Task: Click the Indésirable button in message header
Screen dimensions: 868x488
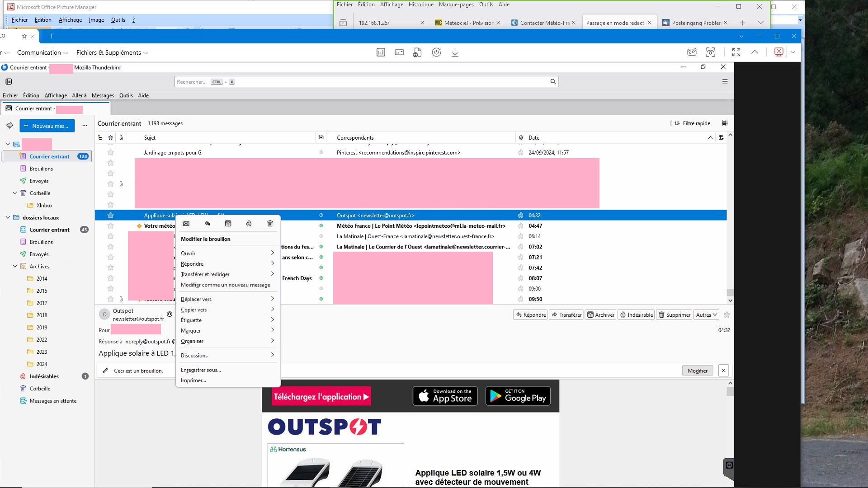Action: point(636,315)
